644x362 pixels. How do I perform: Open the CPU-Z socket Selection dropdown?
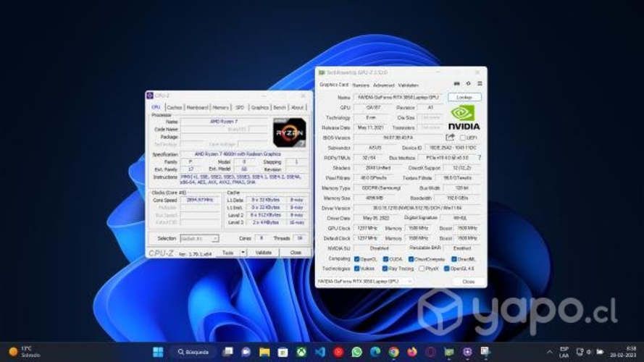point(199,238)
